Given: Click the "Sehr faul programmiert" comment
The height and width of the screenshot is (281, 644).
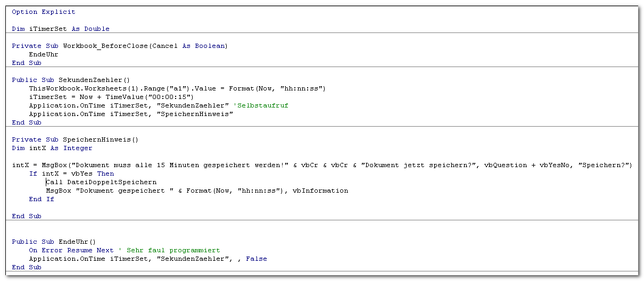Looking at the screenshot, I should click(173, 250).
